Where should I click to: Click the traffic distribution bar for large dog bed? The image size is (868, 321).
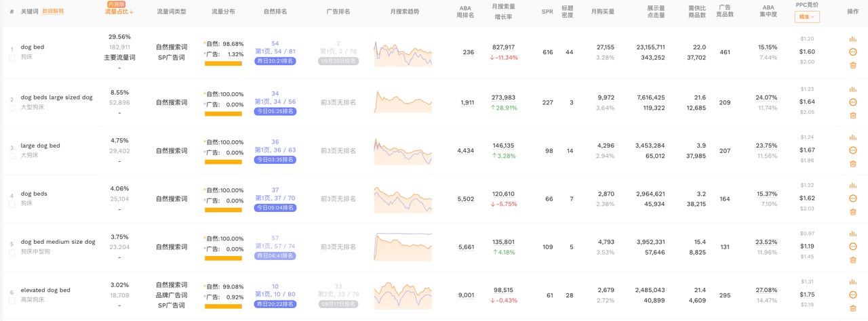click(223, 162)
